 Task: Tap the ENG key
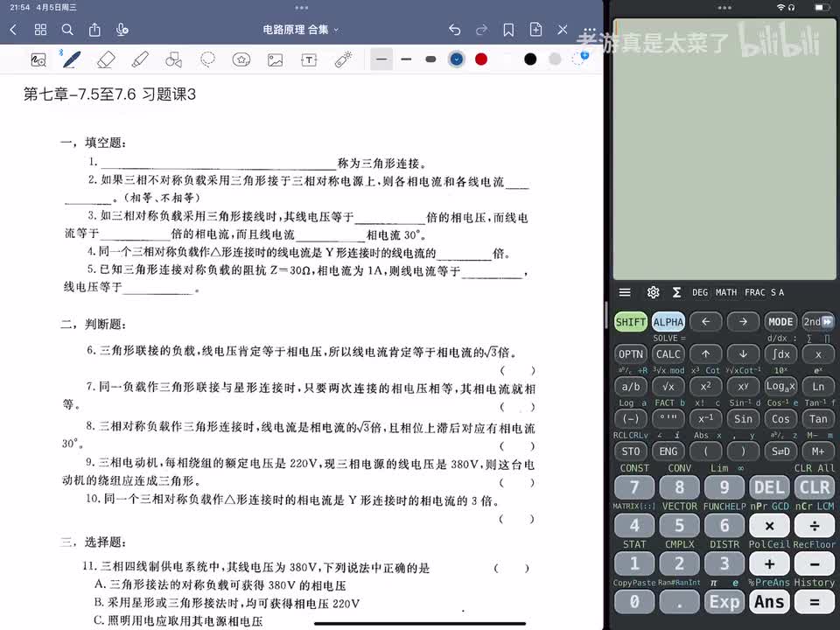tap(668, 451)
